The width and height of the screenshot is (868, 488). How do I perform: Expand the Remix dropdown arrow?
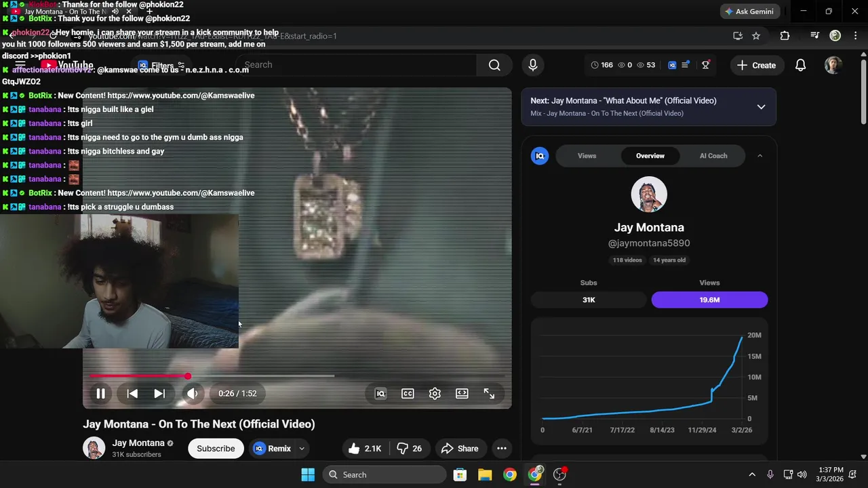point(302,449)
